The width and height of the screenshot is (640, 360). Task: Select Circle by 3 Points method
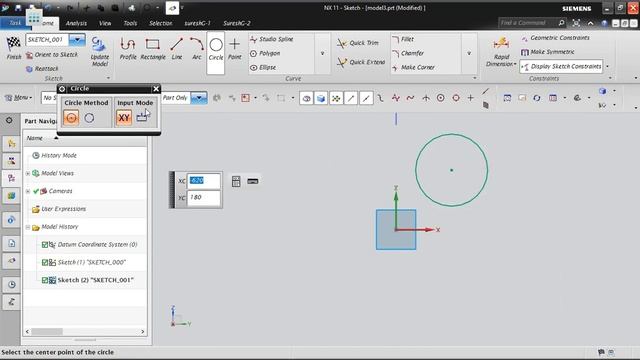click(89, 118)
